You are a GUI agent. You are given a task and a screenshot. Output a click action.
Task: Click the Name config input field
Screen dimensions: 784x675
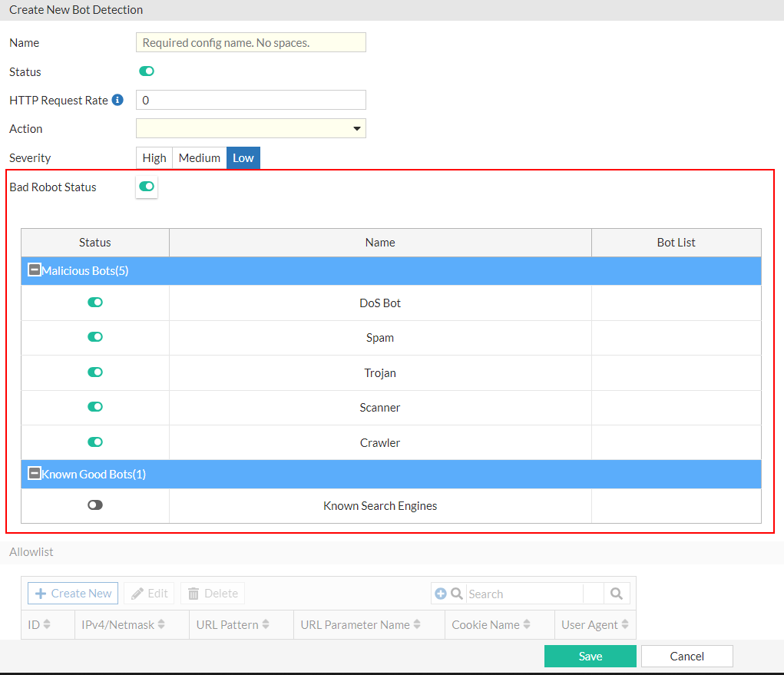click(250, 42)
